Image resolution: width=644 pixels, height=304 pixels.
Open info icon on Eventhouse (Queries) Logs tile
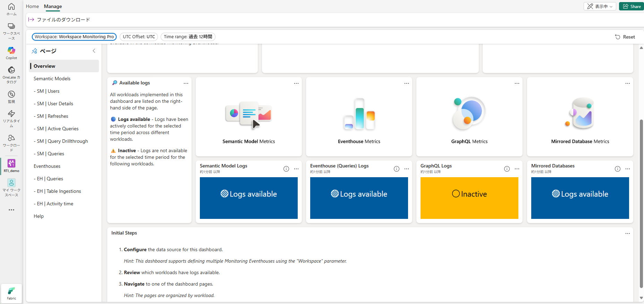pos(397,169)
